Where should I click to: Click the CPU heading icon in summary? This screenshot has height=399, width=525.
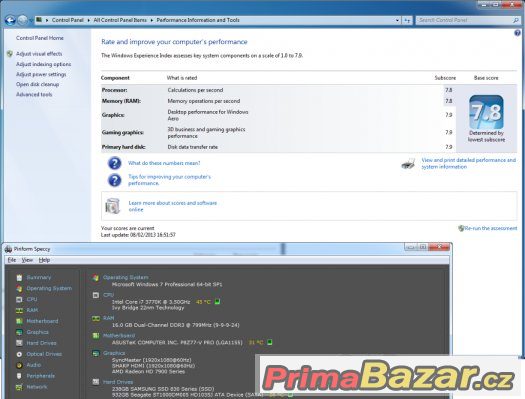[x=96, y=295]
